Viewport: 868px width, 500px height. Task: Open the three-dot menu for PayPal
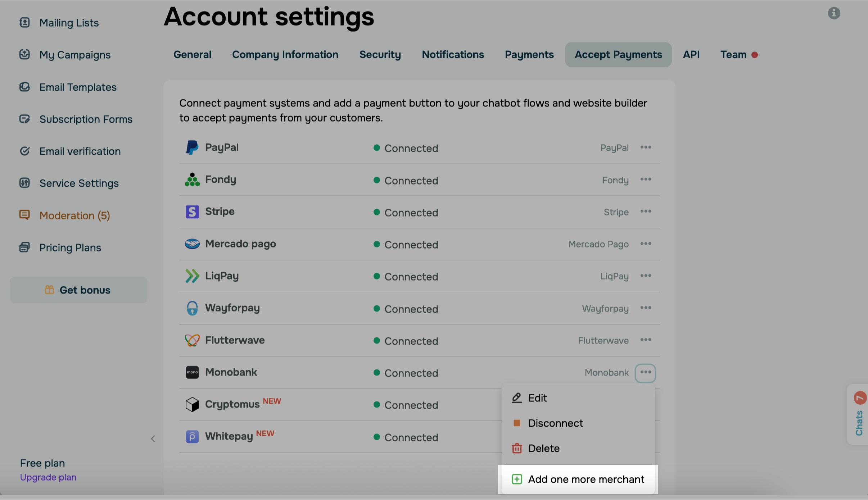(646, 147)
